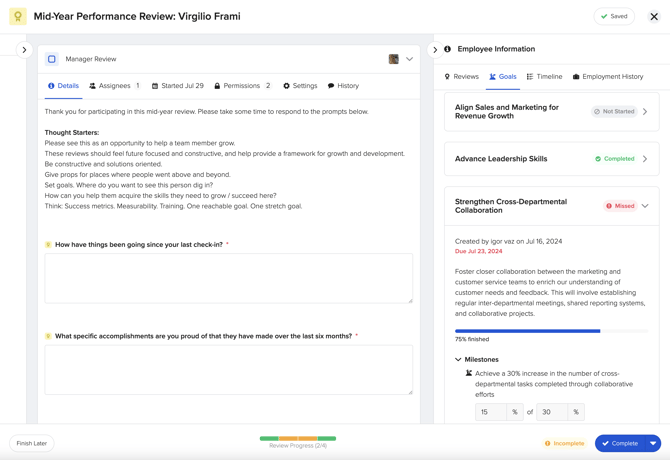The height and width of the screenshot is (460, 670).
Task: Switch to the Assignees tab
Action: (114, 86)
